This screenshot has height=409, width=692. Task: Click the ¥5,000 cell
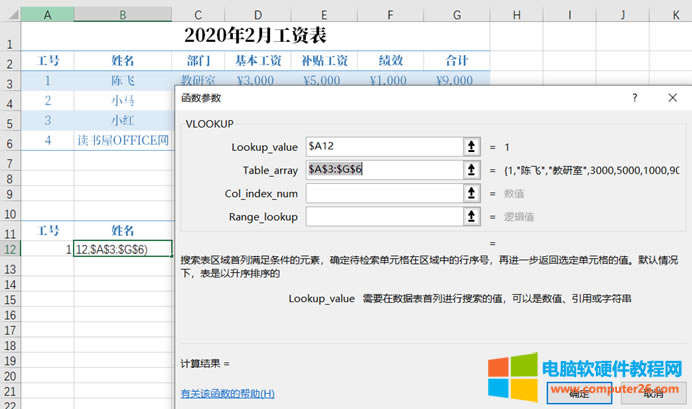pyautogui.click(x=324, y=80)
